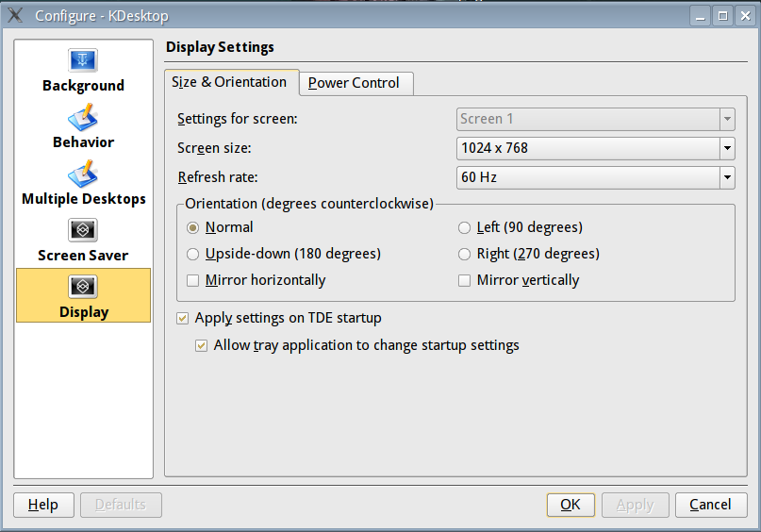The image size is (761, 532).
Task: Switch to the Size & Orientation tab
Action: pyautogui.click(x=231, y=82)
